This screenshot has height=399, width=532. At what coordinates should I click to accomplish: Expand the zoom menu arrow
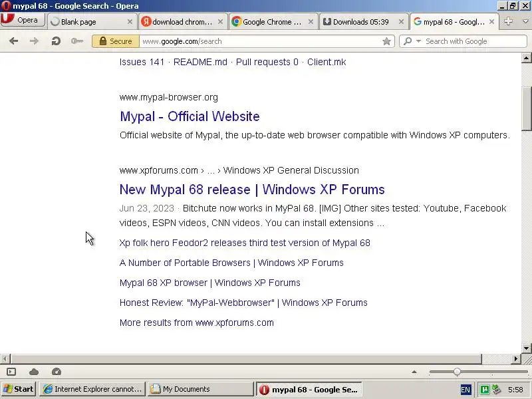[414, 372]
